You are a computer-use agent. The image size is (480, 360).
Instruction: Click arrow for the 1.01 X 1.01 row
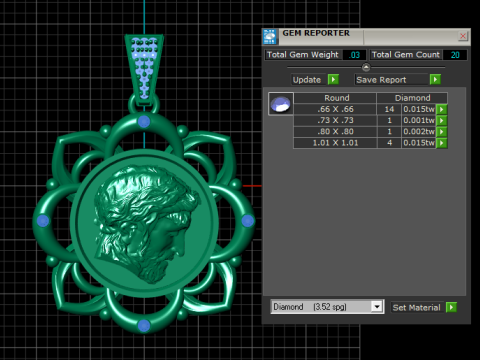(442, 143)
